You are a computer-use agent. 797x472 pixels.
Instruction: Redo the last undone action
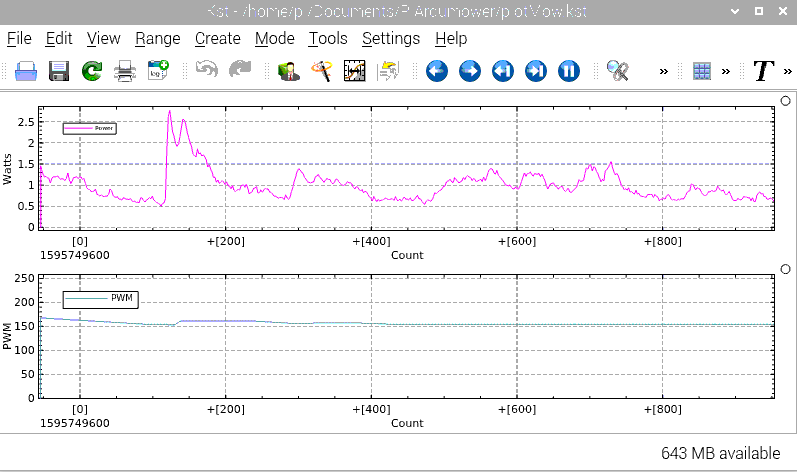[x=240, y=70]
